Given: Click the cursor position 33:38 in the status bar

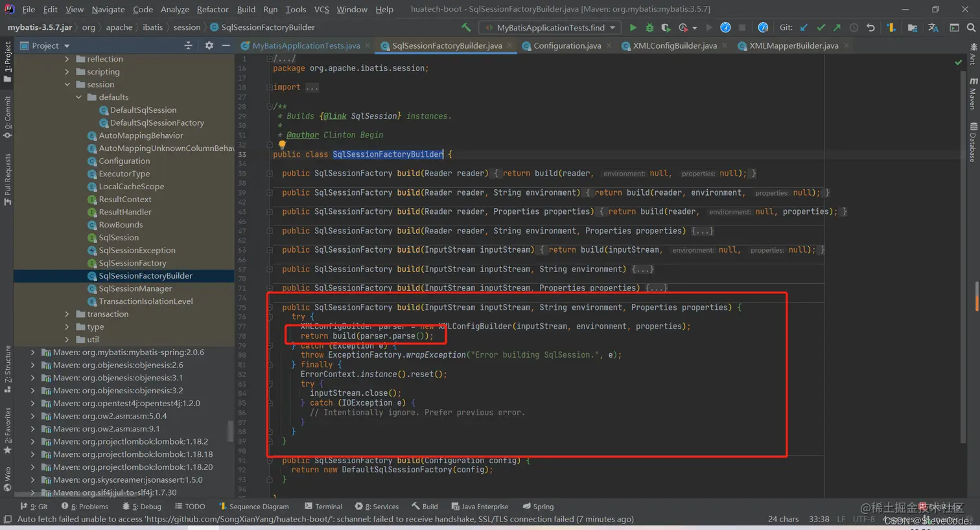Looking at the screenshot, I should click(819, 519).
